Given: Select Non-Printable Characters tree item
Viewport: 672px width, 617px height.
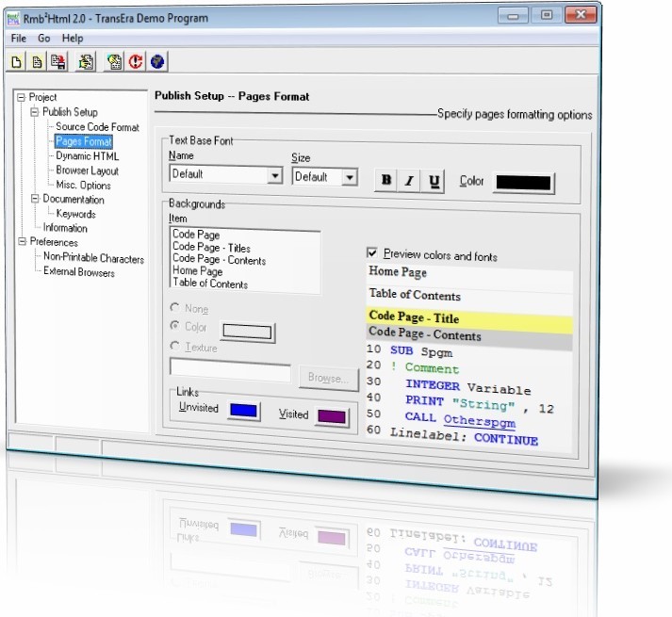Looking at the screenshot, I should 93,257.
